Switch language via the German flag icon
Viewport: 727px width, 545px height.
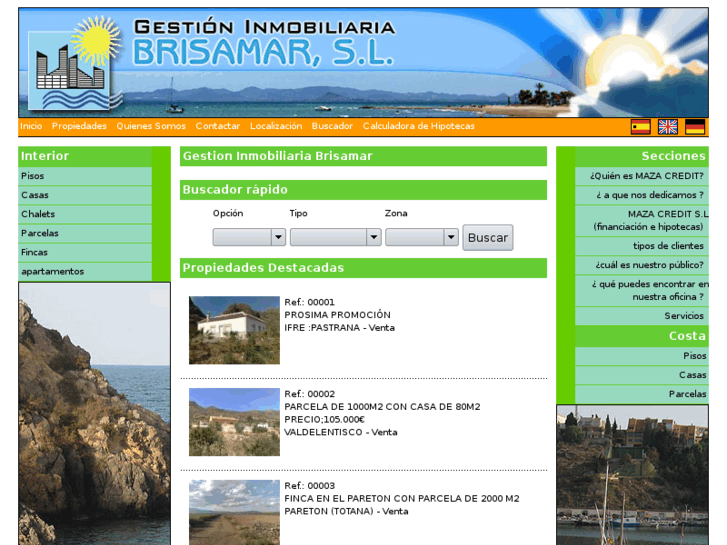click(x=695, y=127)
